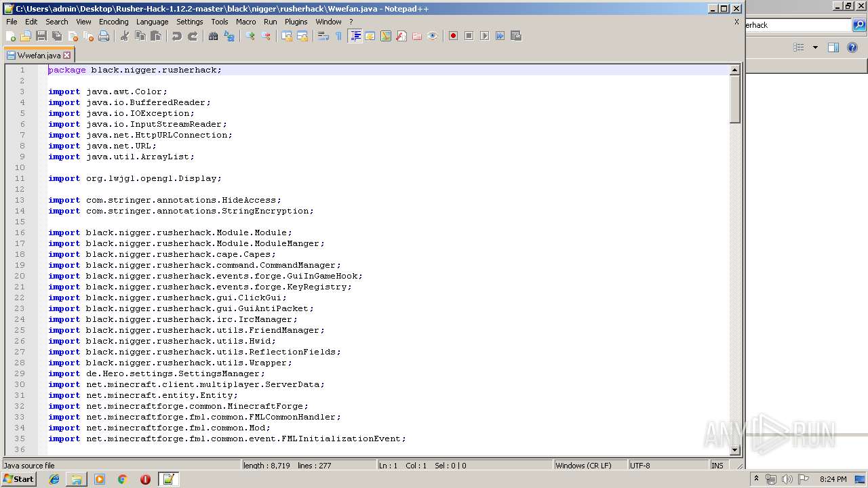
Task: Click the search box in the Explorer window
Action: [798, 25]
